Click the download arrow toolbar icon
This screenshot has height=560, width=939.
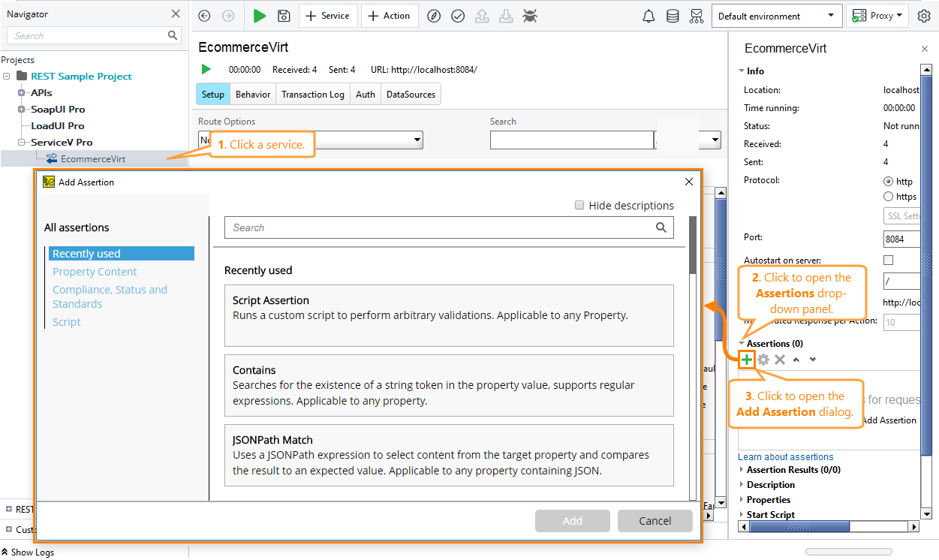click(506, 16)
